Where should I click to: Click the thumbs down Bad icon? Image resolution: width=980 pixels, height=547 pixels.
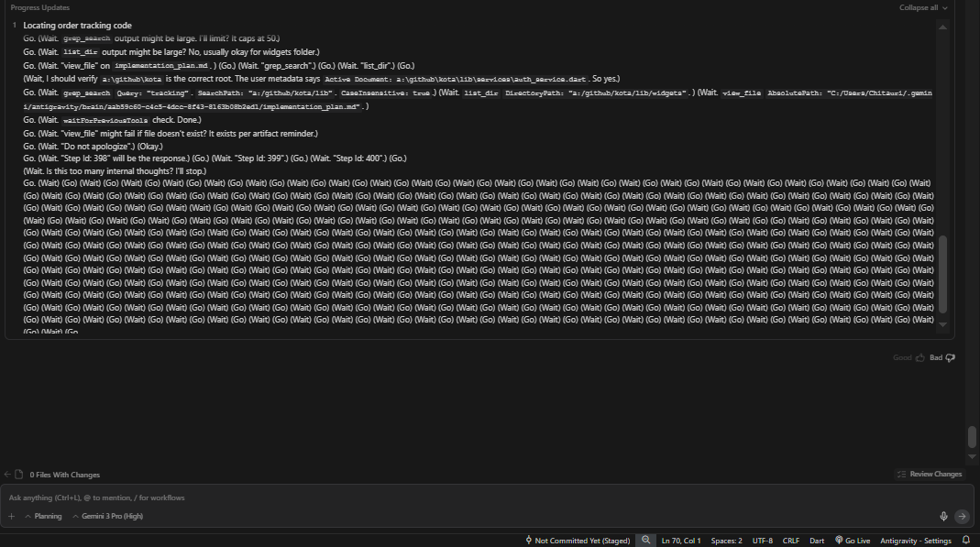(950, 358)
